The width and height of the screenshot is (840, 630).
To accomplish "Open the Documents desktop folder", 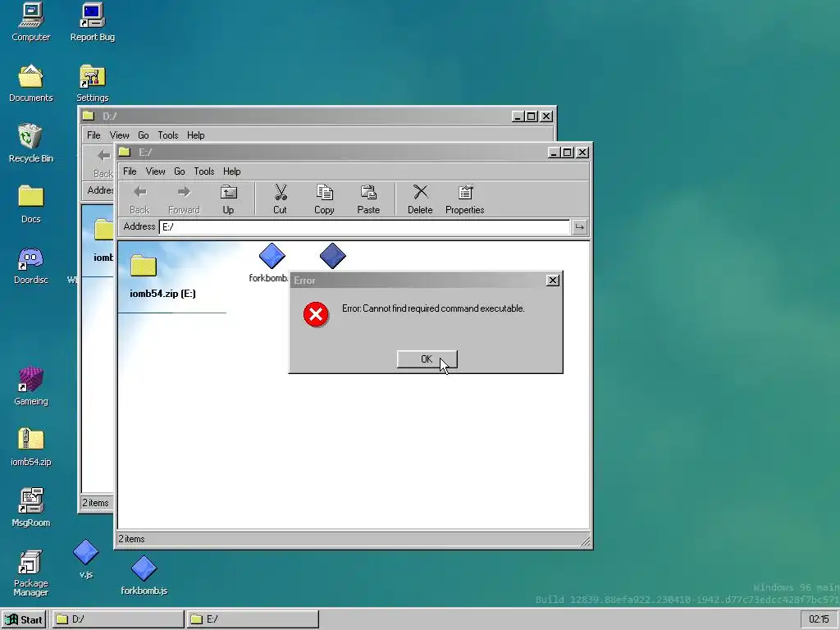I will click(31, 83).
